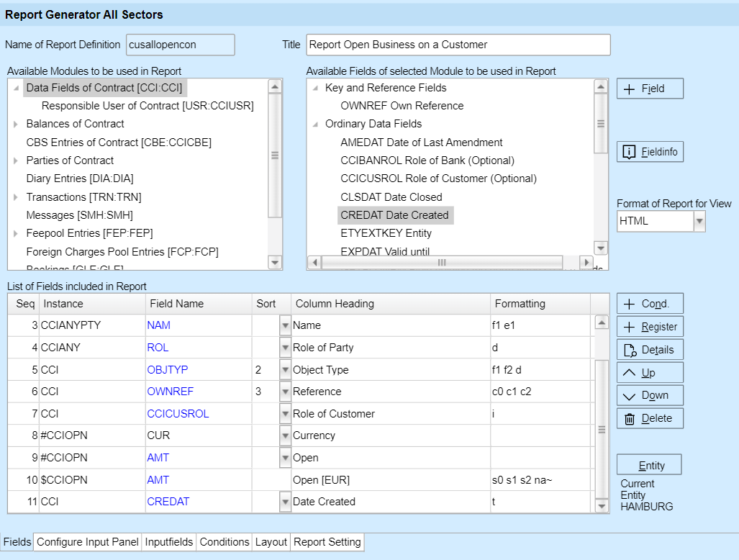
Task: Collapse Ordinary Data Fields group
Action: (315, 125)
